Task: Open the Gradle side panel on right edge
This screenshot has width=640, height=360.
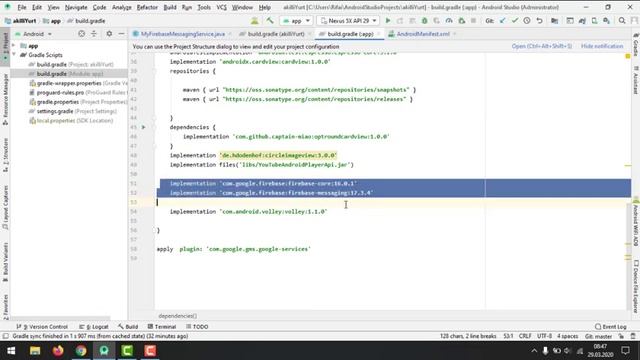Action: click(x=636, y=44)
